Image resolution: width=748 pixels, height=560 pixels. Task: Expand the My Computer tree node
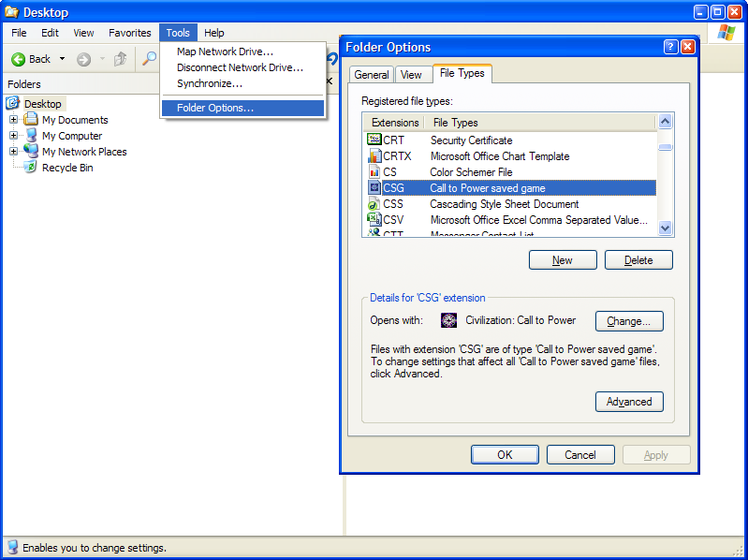13,136
